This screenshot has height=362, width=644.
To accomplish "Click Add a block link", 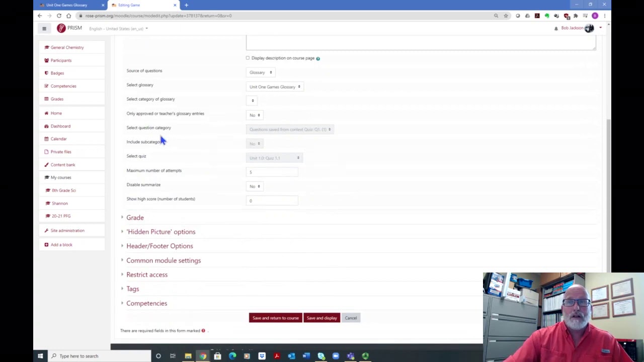I will pyautogui.click(x=61, y=245).
